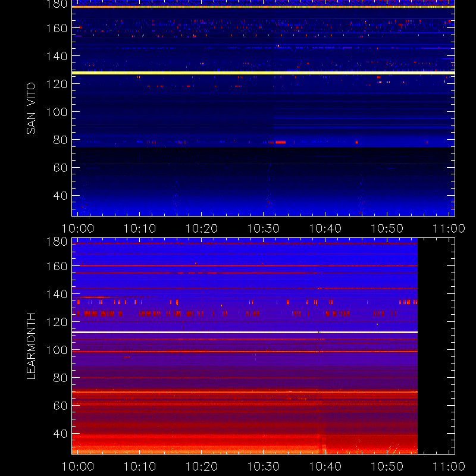The height and width of the screenshot is (476, 476).
Task: Select the 80 tick on Learmonth axis
Action: 60,378
